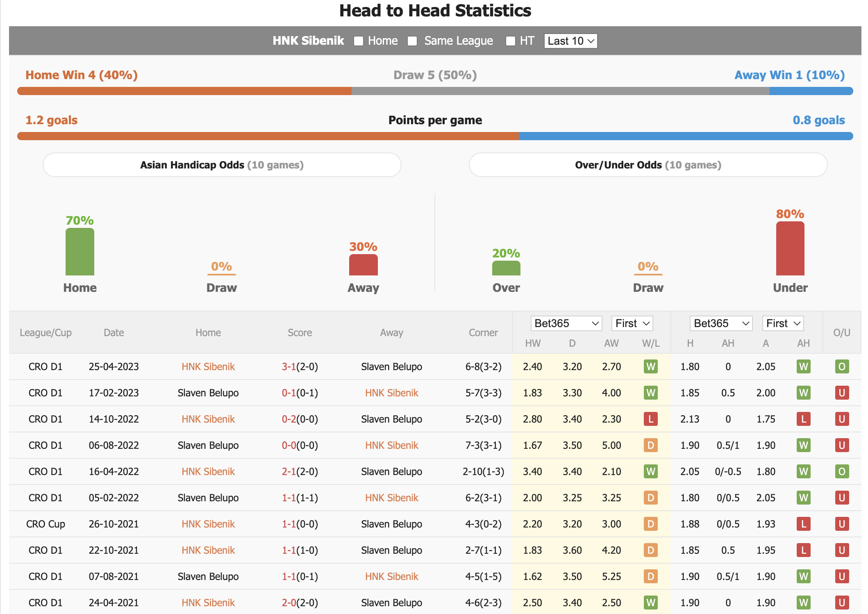Open HNK Sibenik link in 06-08-2022 row
This screenshot has height=614, width=868.
click(x=392, y=445)
